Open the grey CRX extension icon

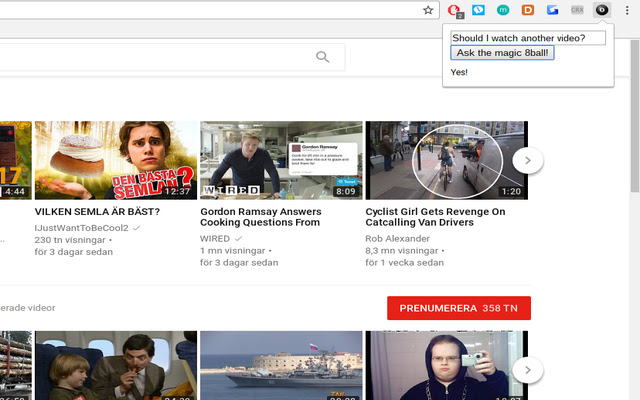577,10
